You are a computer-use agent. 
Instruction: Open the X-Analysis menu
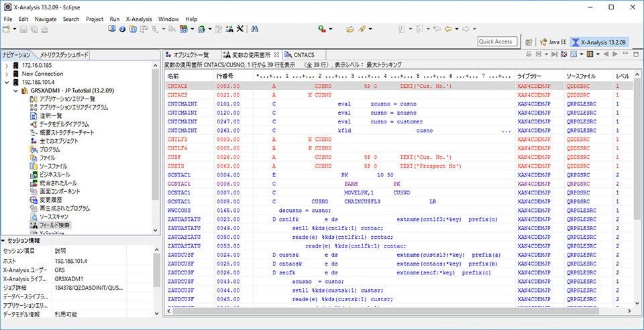pyautogui.click(x=139, y=19)
